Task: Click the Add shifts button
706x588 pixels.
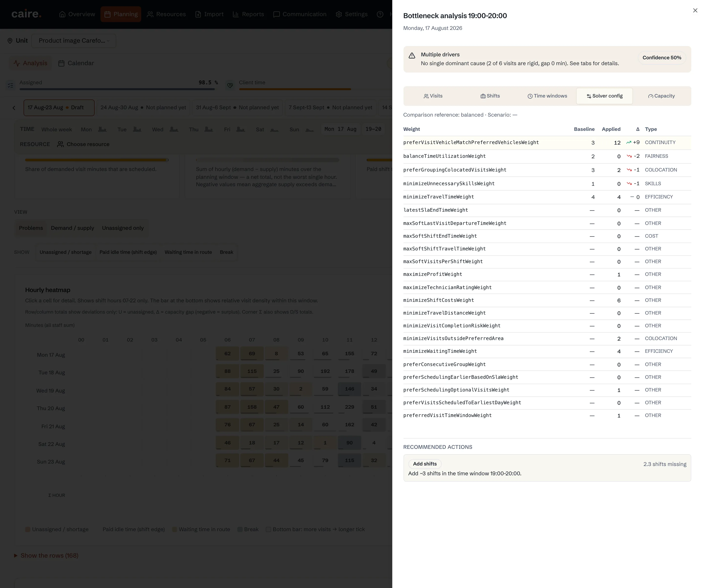Action: pyautogui.click(x=425, y=464)
